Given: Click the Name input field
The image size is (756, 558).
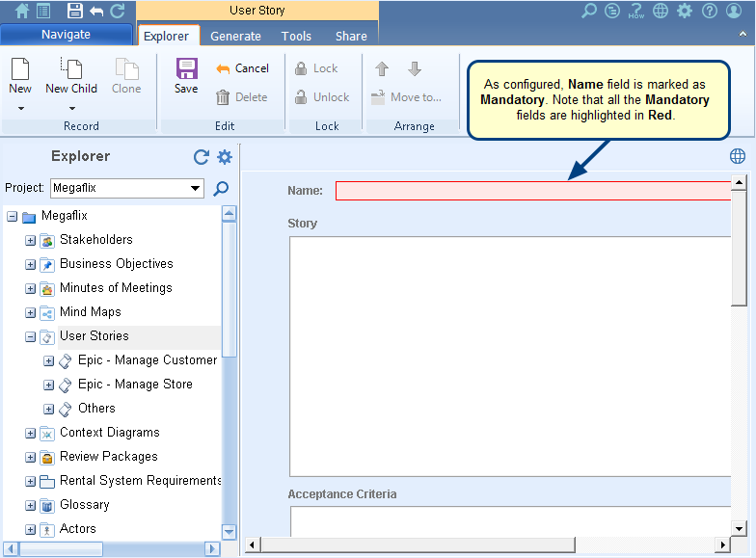Looking at the screenshot, I should coord(533,191).
